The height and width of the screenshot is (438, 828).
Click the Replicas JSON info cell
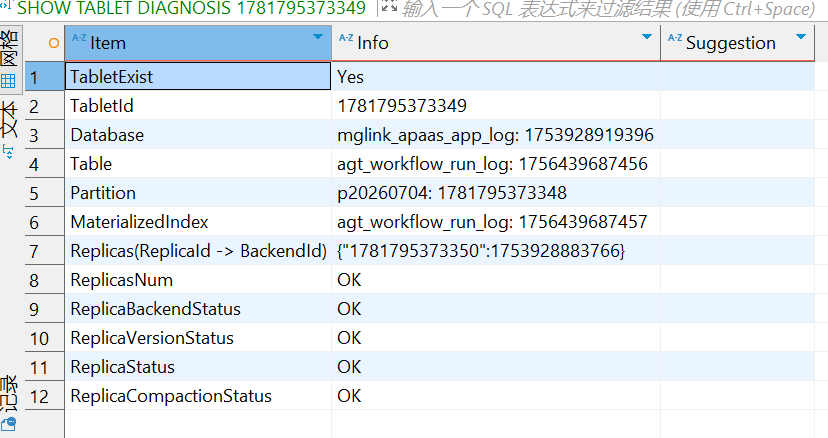(496, 251)
